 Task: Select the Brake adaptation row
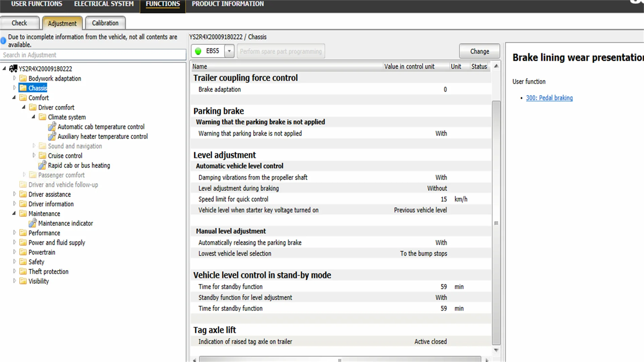(x=341, y=89)
